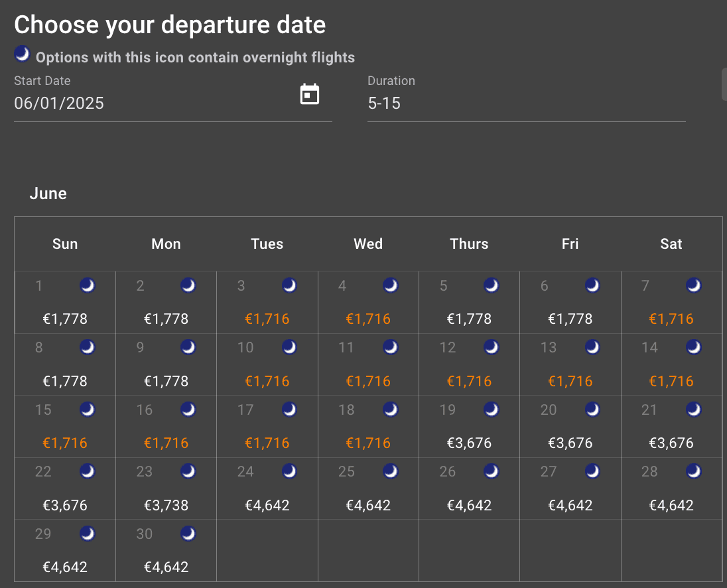Select the €1,716 fare on June 3
This screenshot has height=588, width=727.
pos(267,319)
